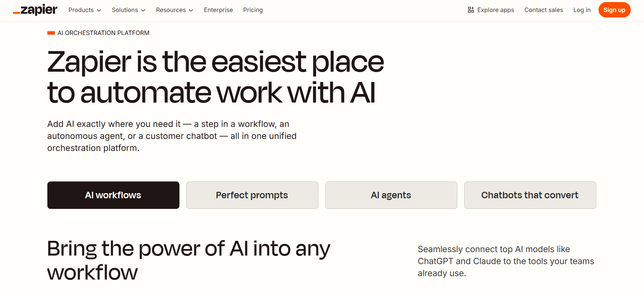Screen dimensions: 644x295
Task: Expand the Resources dropdown chevron
Action: [191, 10]
